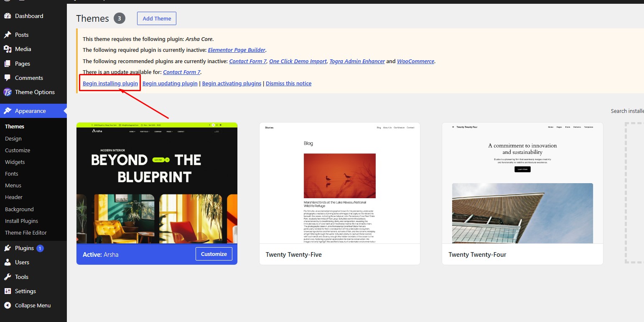Click the Customize button on Arsha theme
644x322 pixels.
[214, 254]
